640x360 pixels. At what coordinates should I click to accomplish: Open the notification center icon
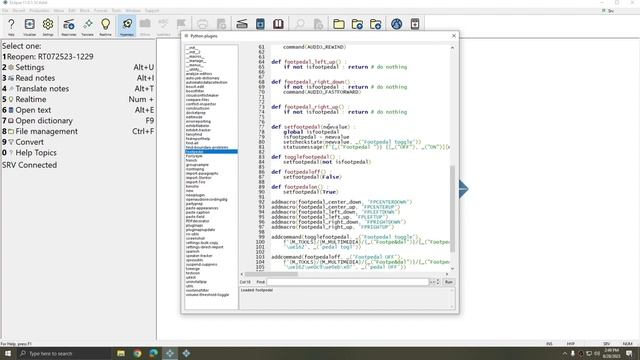click(x=629, y=353)
